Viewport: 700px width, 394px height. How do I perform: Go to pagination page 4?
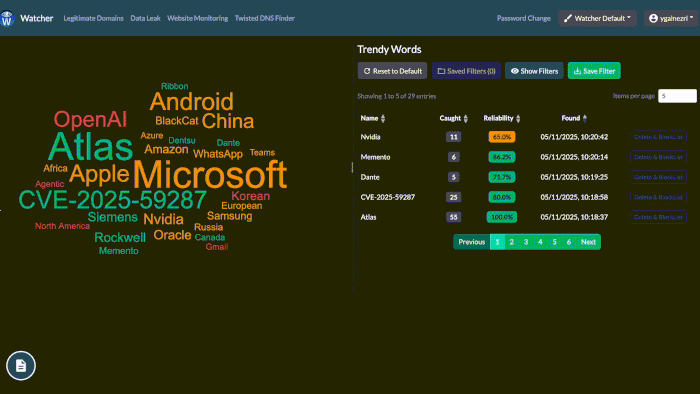(540, 242)
